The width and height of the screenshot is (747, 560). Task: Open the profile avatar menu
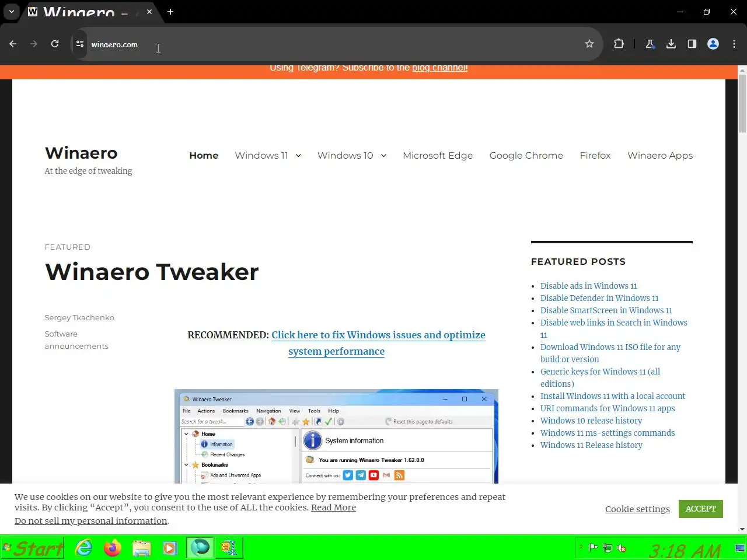pyautogui.click(x=713, y=44)
